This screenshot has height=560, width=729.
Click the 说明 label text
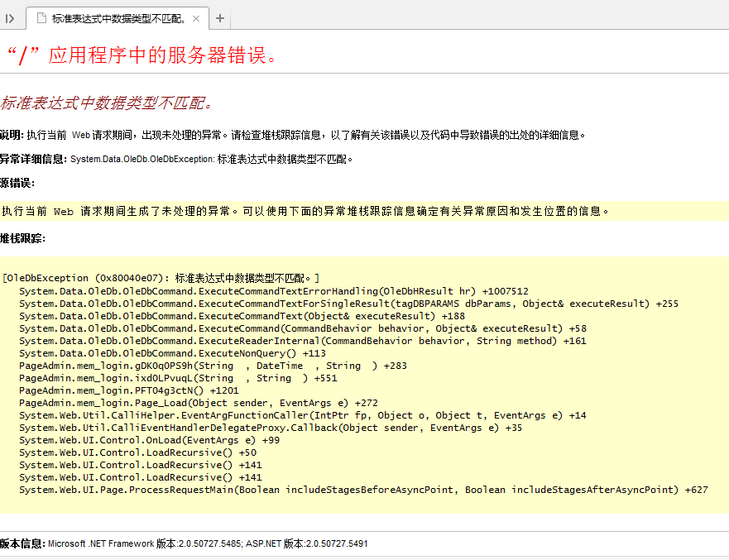[12, 135]
